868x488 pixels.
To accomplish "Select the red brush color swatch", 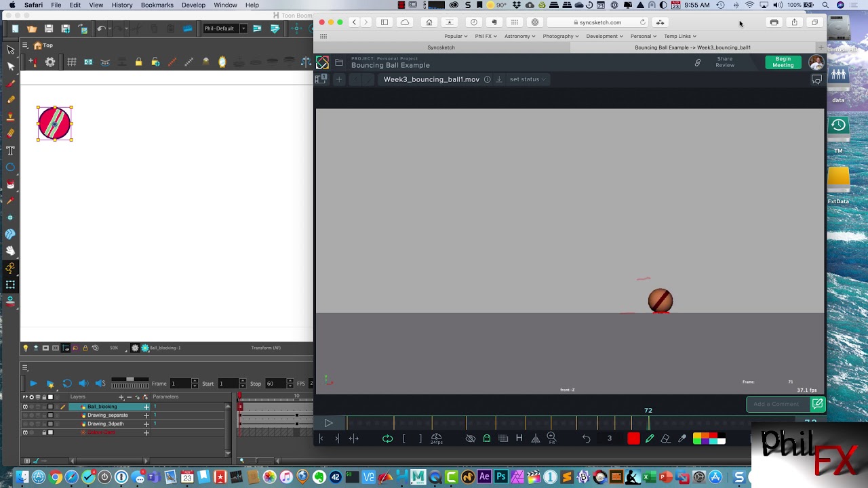I will [633, 439].
